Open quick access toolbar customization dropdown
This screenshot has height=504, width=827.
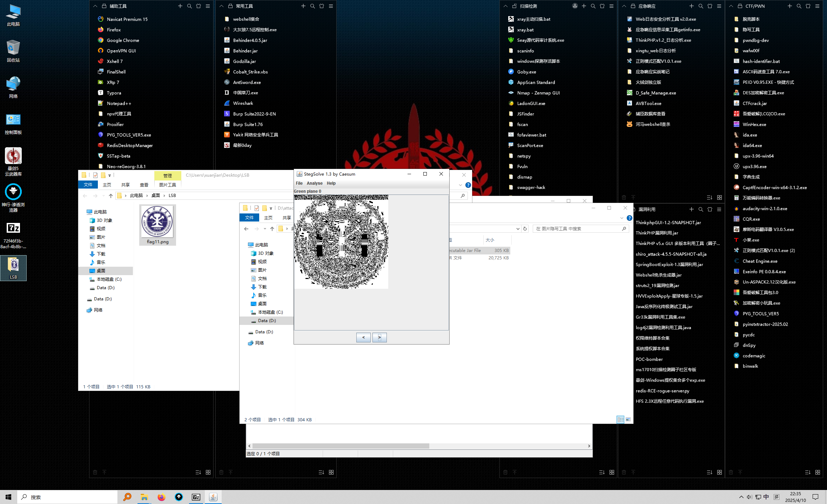[110, 175]
